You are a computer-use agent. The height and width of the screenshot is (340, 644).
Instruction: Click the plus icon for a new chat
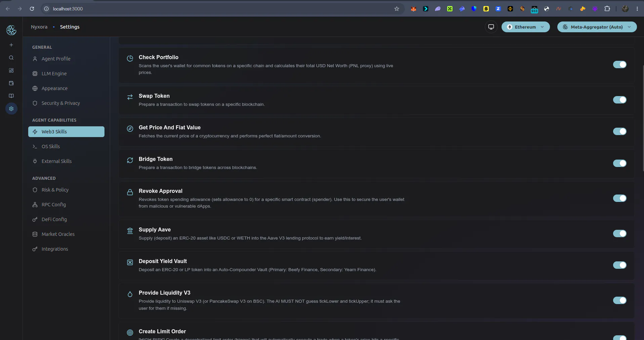pyautogui.click(x=11, y=45)
